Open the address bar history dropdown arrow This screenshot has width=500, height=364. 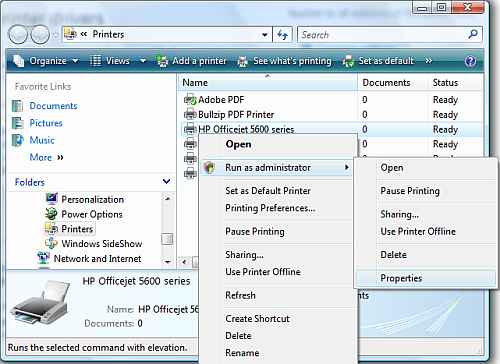(x=265, y=35)
